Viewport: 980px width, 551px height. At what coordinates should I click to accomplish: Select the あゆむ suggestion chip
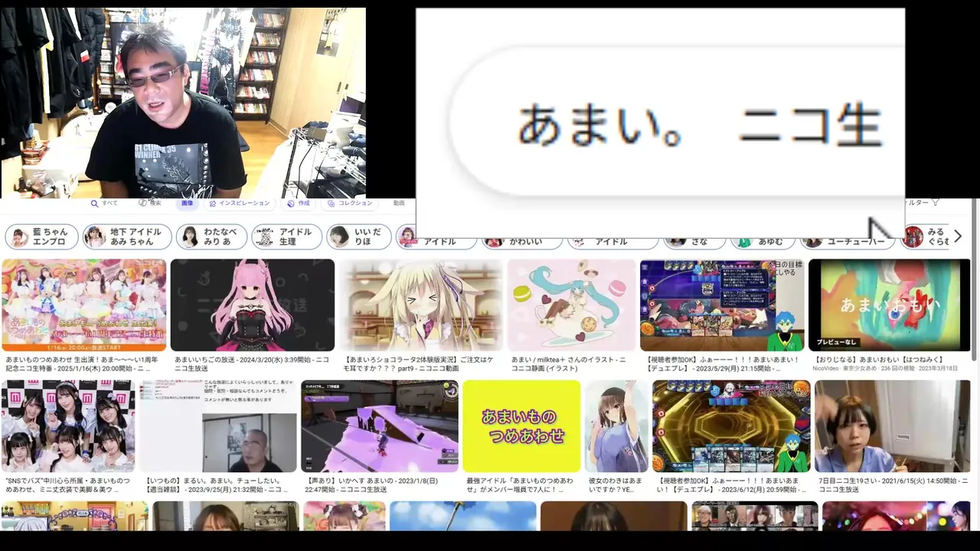763,242
